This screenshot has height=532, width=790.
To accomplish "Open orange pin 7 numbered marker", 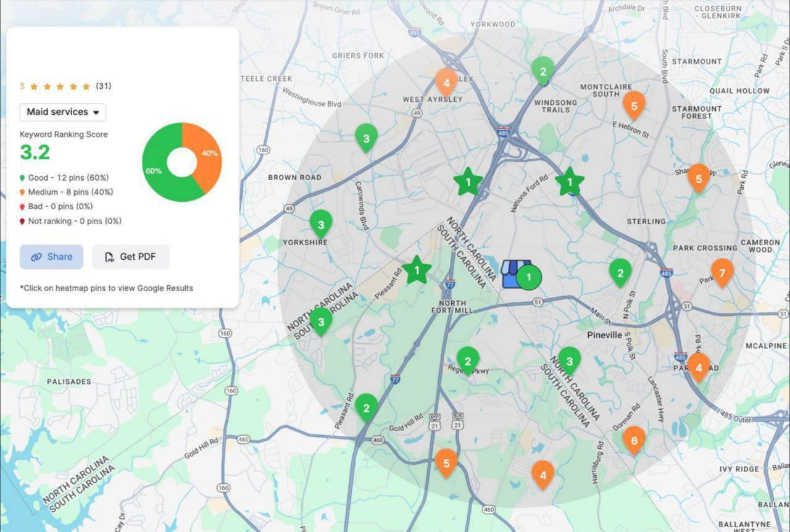I will [x=722, y=272].
